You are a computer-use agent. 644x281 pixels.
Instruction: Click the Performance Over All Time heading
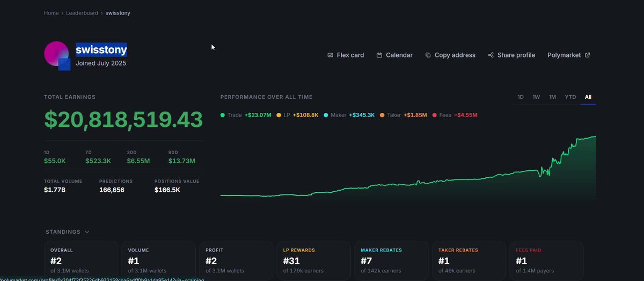[266, 97]
